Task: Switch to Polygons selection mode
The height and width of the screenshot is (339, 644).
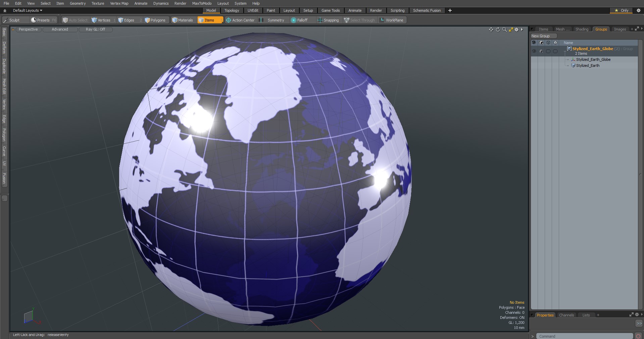Action: [x=155, y=20]
